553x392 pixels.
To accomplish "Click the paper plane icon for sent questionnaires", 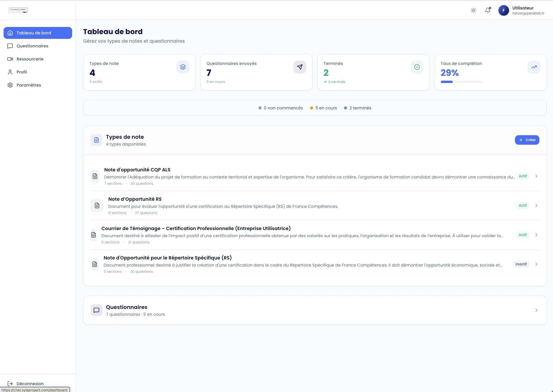I will (300, 67).
